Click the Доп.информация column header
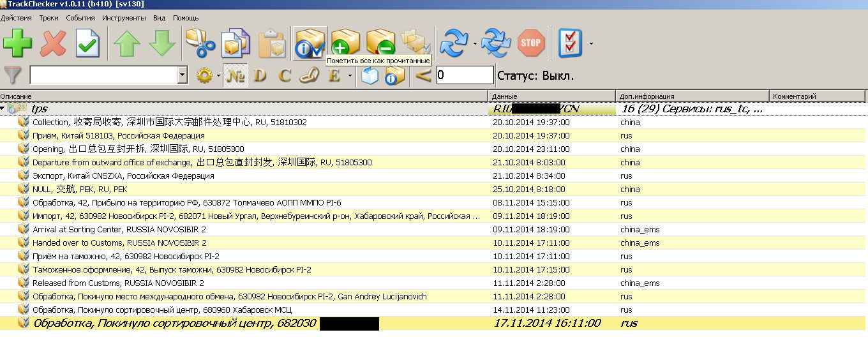Screen dimensions: 868x337 [x=692, y=96]
